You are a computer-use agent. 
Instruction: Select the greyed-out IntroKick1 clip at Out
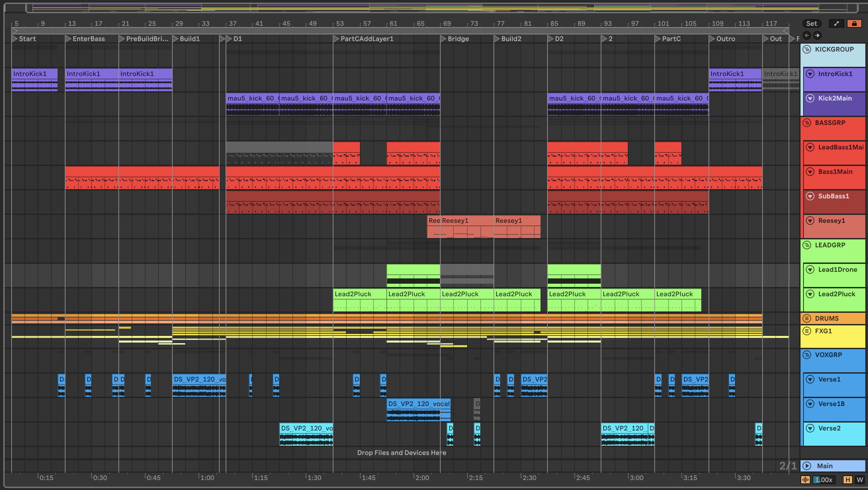coord(781,80)
